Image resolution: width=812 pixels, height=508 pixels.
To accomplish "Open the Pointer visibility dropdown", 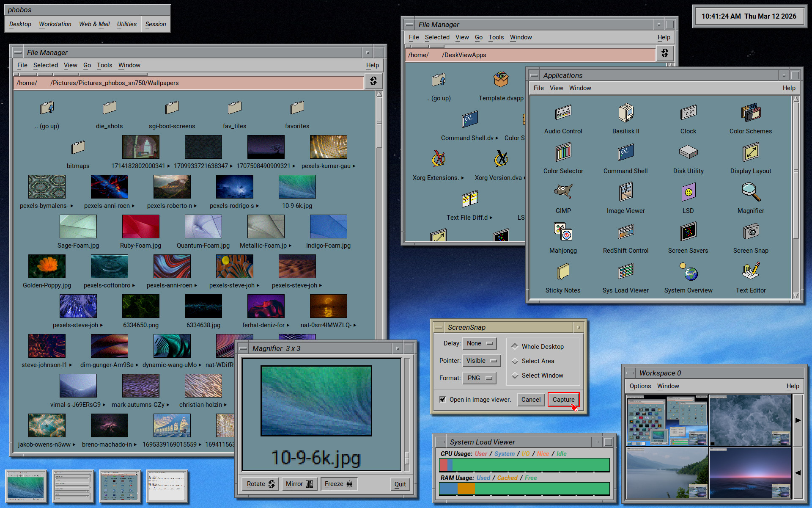I will (x=481, y=361).
